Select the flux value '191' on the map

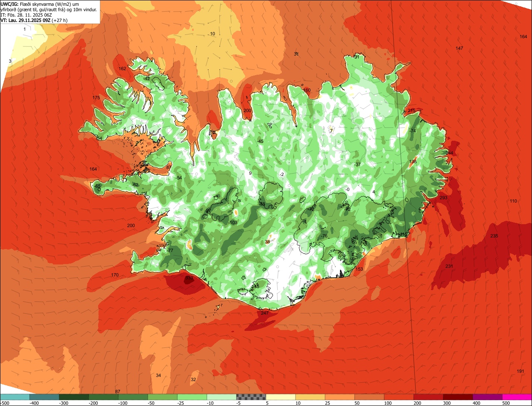click(x=520, y=371)
